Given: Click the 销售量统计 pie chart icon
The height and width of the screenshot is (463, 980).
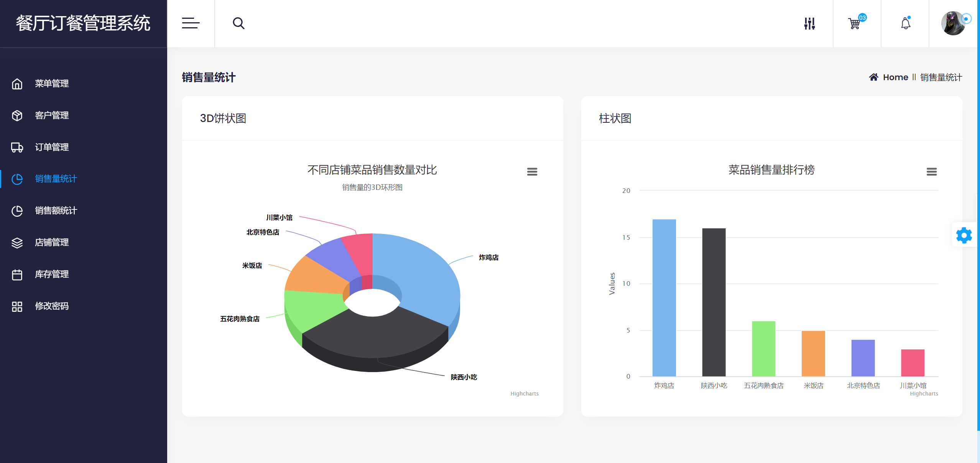Looking at the screenshot, I should click(17, 179).
